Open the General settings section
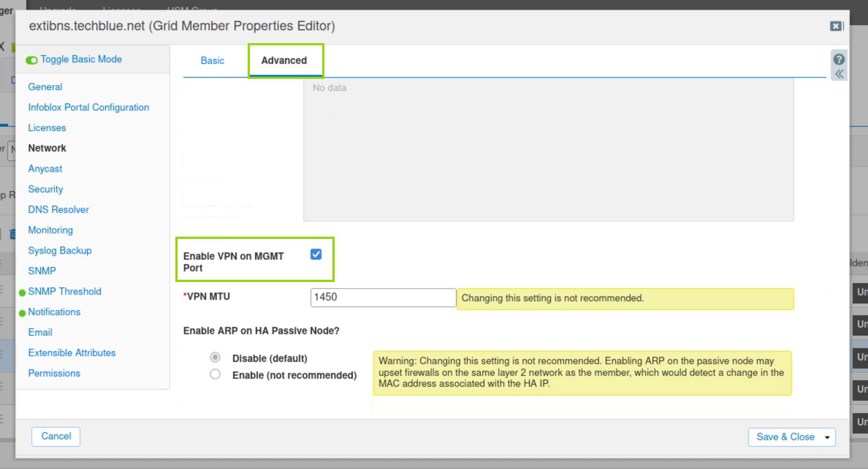The height and width of the screenshot is (469, 868). pyautogui.click(x=45, y=87)
